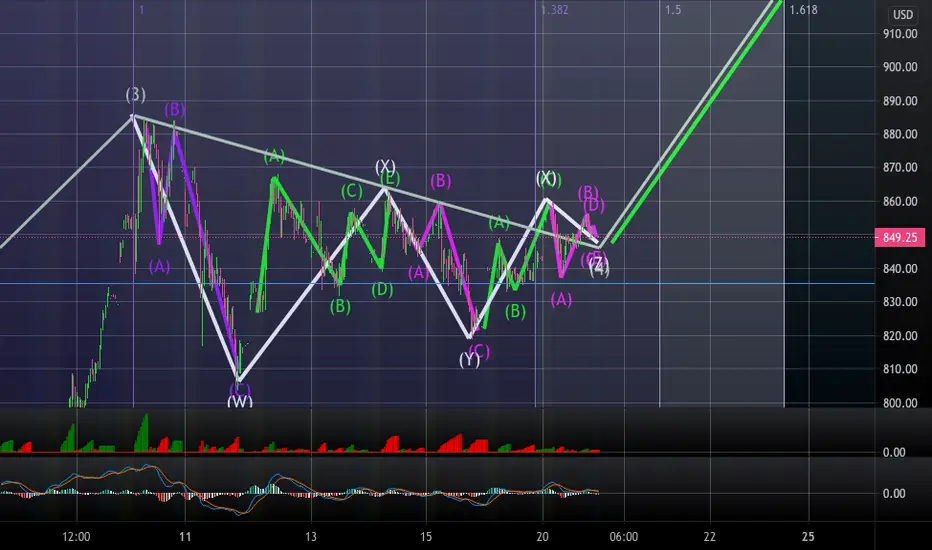
Task: Click the white (W) wave label
Action: tap(240, 402)
